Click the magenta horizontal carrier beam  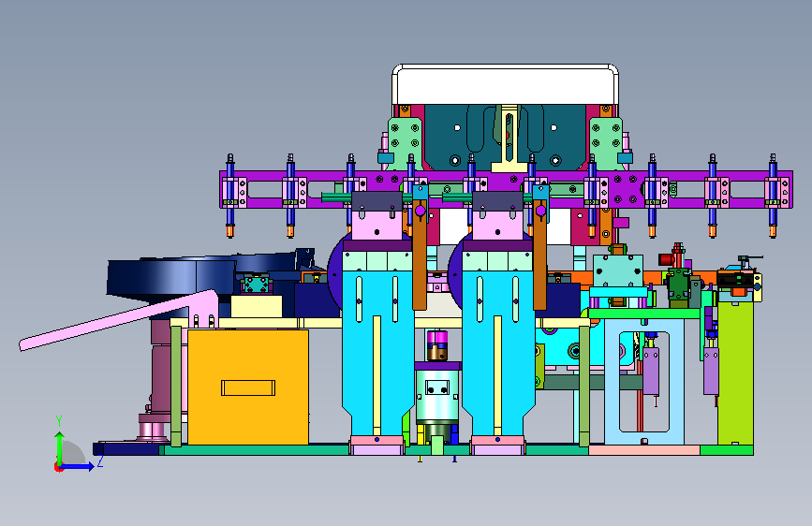[506, 189]
